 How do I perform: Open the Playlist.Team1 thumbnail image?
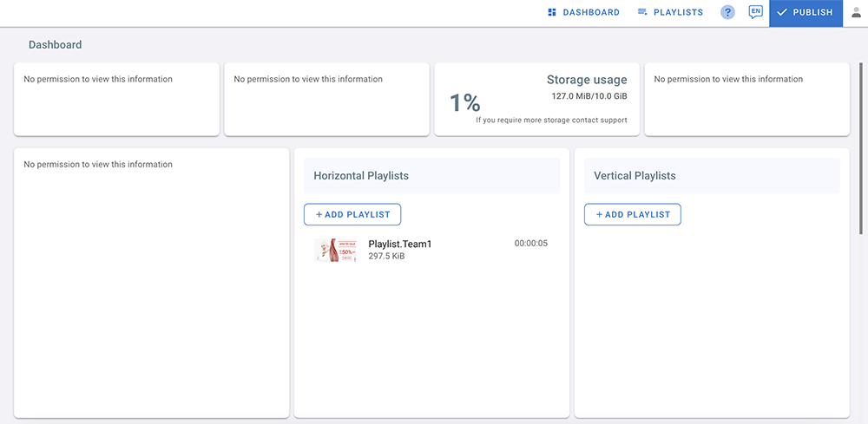pyautogui.click(x=335, y=250)
